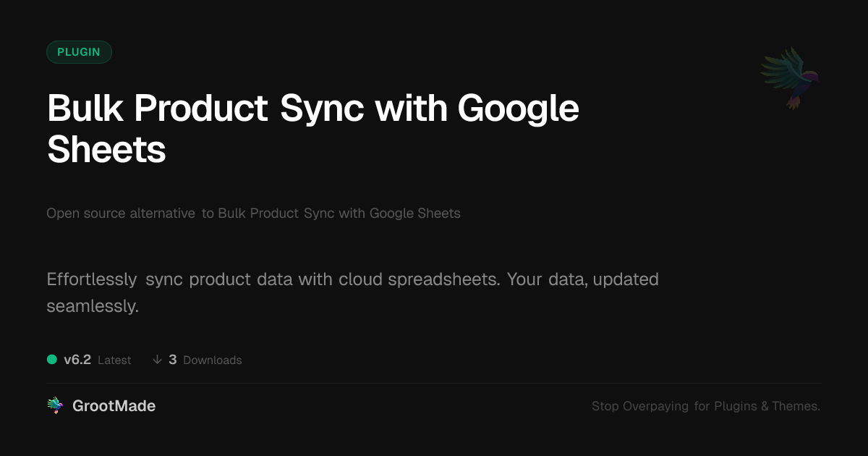The image size is (868, 456).
Task: Click the word "Sheets" in the heading
Action: click(106, 150)
